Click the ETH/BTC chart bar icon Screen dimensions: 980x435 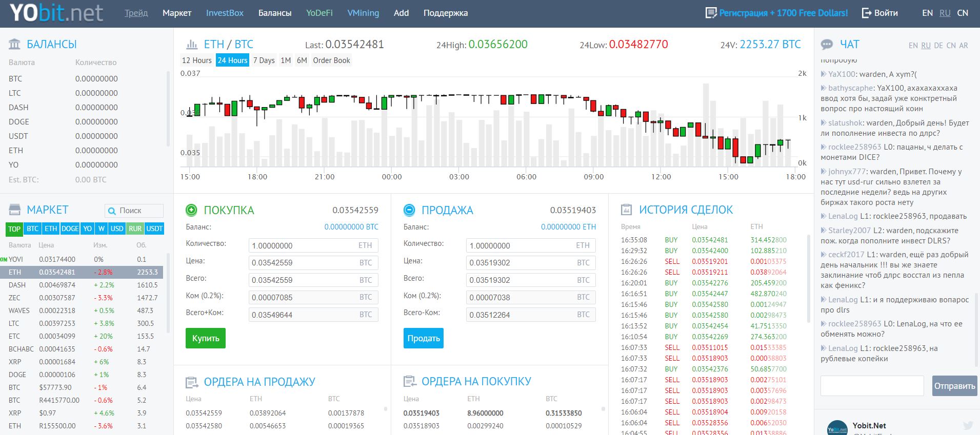point(192,45)
